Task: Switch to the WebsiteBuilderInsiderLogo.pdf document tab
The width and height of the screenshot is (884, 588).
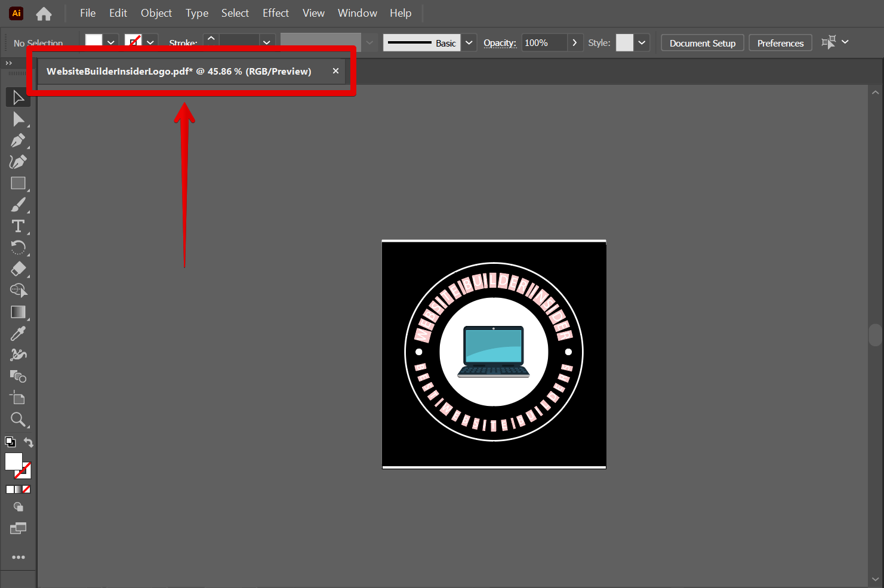Action: [179, 71]
